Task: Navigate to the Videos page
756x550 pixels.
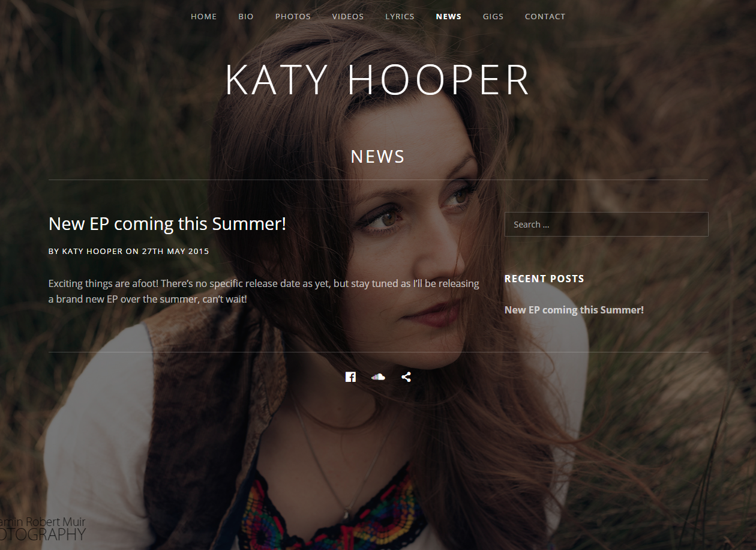Action: [x=348, y=16]
